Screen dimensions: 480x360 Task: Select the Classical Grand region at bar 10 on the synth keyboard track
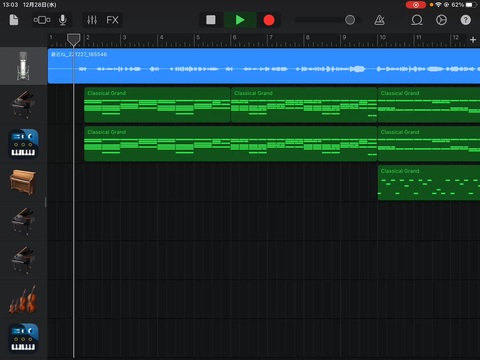pyautogui.click(x=429, y=144)
